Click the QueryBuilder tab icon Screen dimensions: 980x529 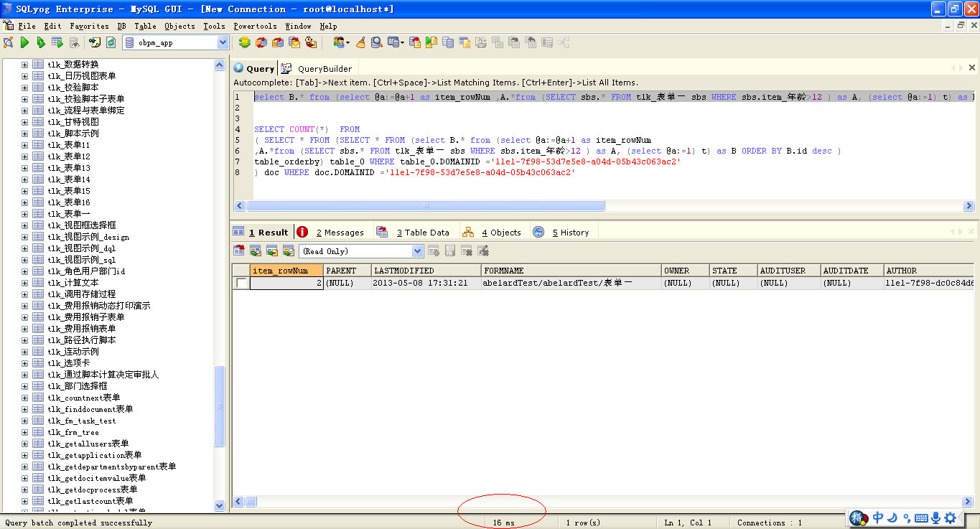[x=286, y=68]
